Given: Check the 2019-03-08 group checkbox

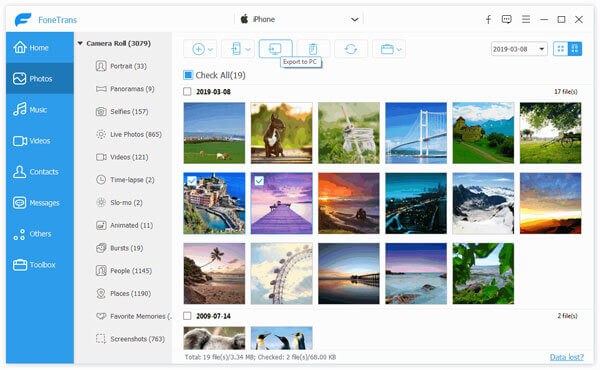Looking at the screenshot, I should (187, 91).
